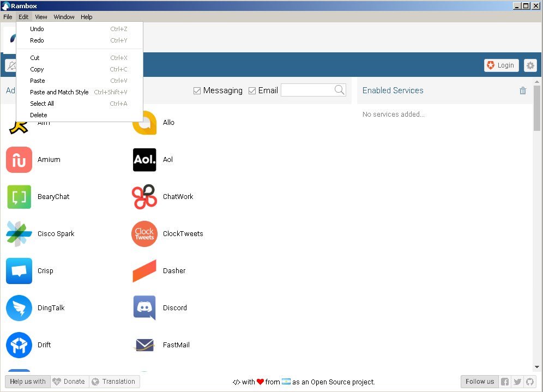Select the Drift service icon
This screenshot has height=392, width=543.
(19, 345)
